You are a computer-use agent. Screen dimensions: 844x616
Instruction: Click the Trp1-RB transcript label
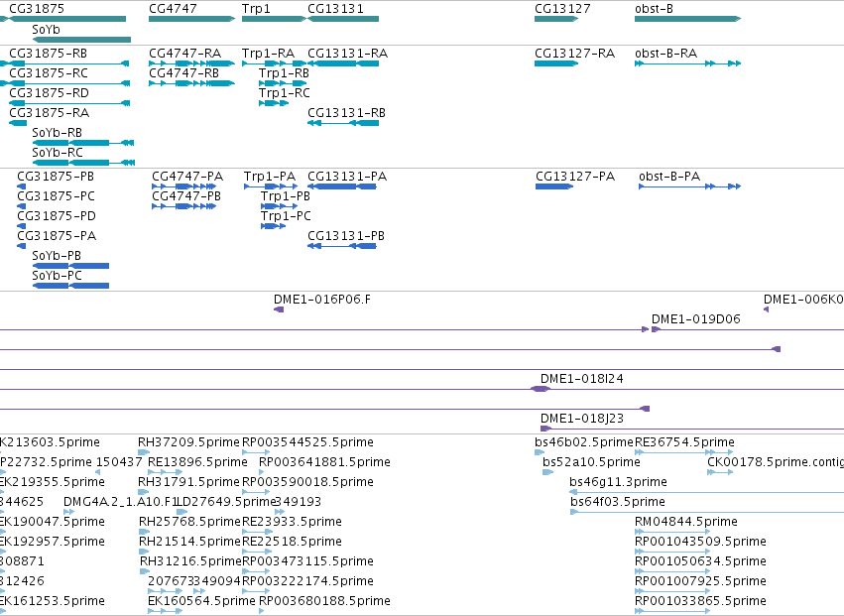click(285, 73)
